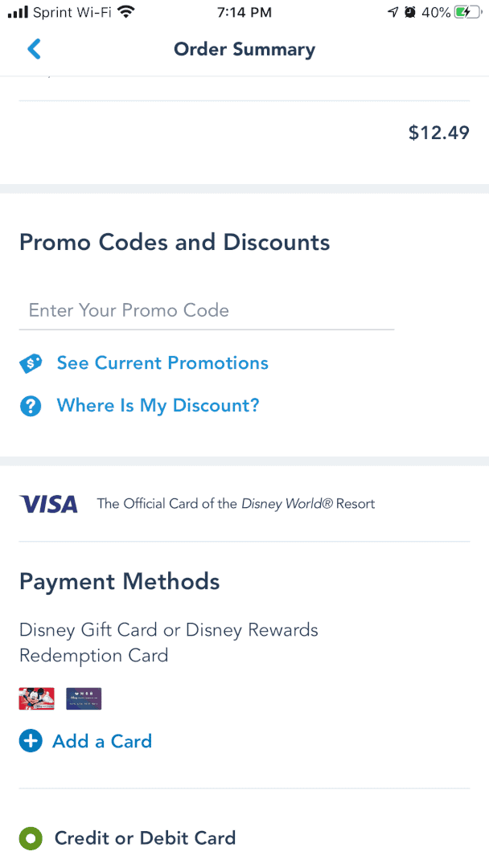
Task: Tap the Mickey Mouse gift card image
Action: (36, 698)
